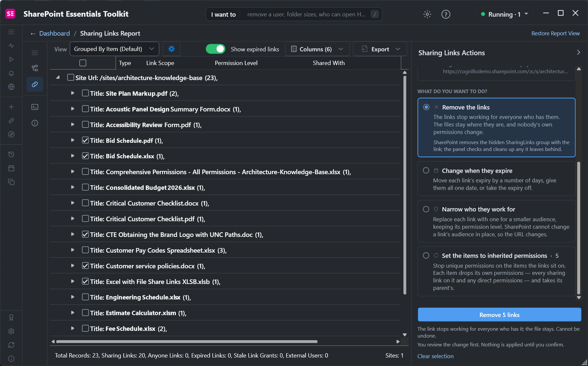Viewport: 588px width, 366px height.
Task: Click Restore Report View link
Action: click(555, 33)
